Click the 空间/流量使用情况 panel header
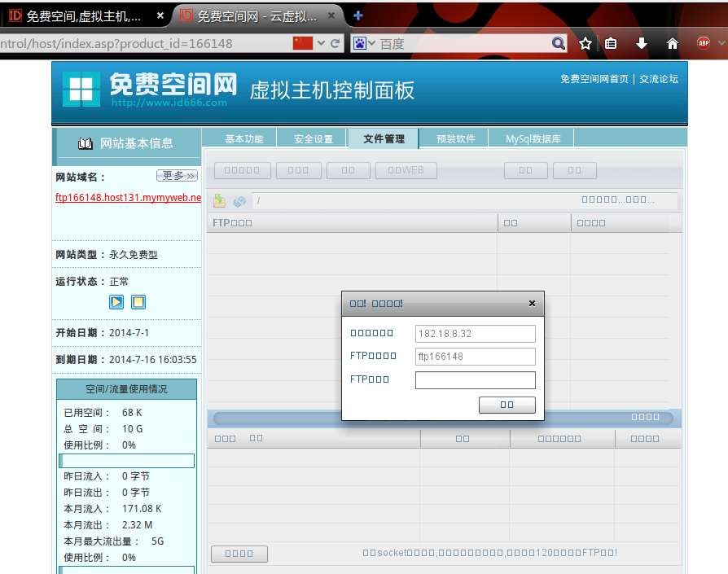The height and width of the screenshot is (574, 728). click(x=127, y=389)
